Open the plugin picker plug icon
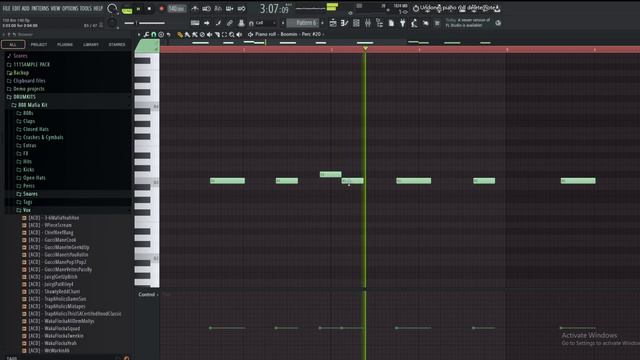 [403, 23]
